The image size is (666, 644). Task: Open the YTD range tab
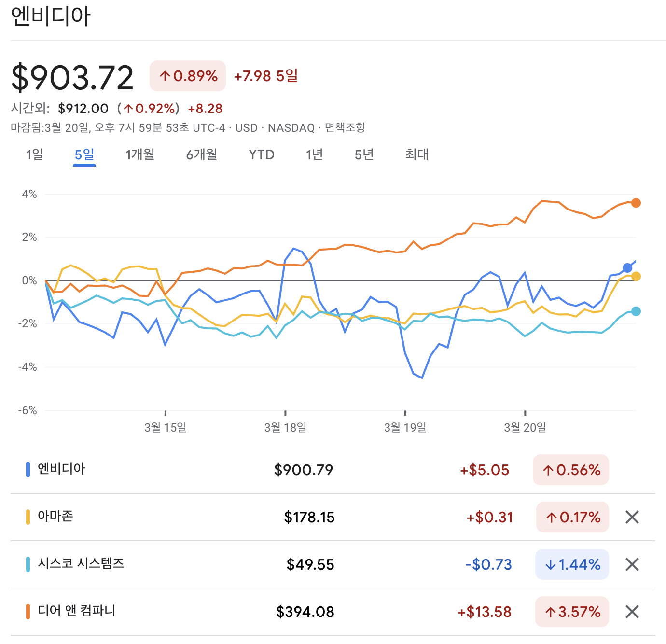(262, 154)
